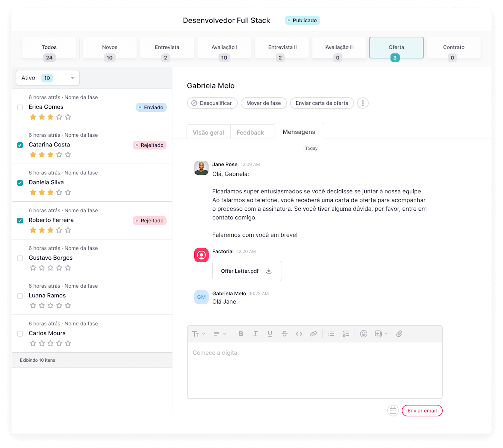Click the strikethrough formatting icon
The width and height of the screenshot is (503, 448).
pyautogui.click(x=284, y=334)
